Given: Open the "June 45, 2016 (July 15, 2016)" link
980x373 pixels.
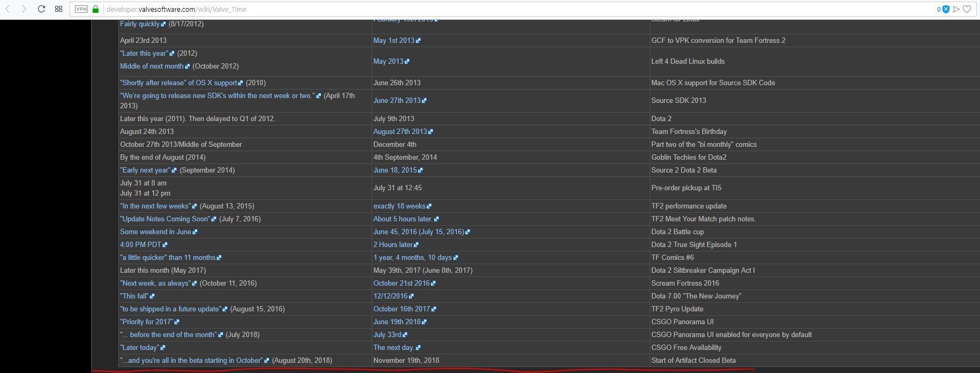Looking at the screenshot, I should 419,232.
